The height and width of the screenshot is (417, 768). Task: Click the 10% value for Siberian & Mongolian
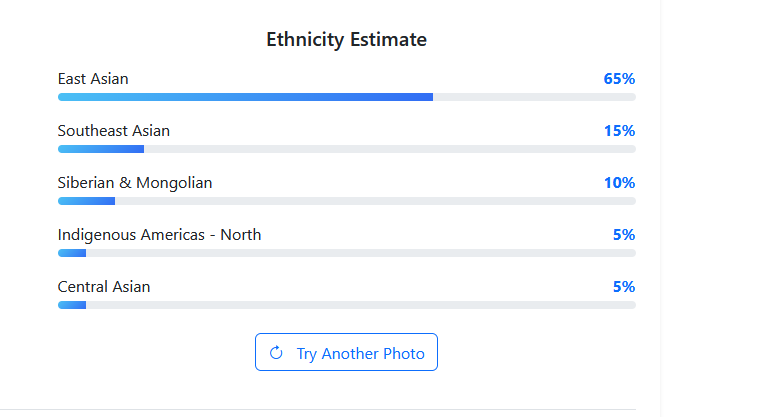point(619,182)
